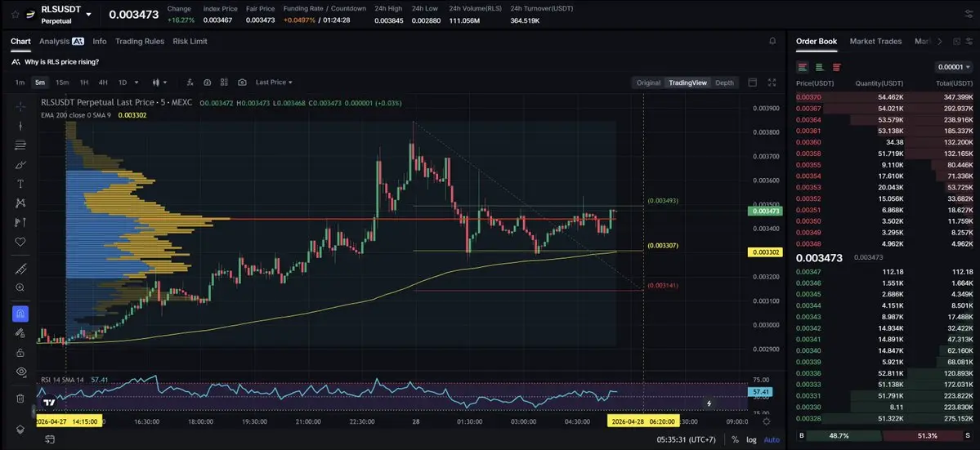Select the Text annotation tool
980x450 pixels.
pyautogui.click(x=20, y=184)
